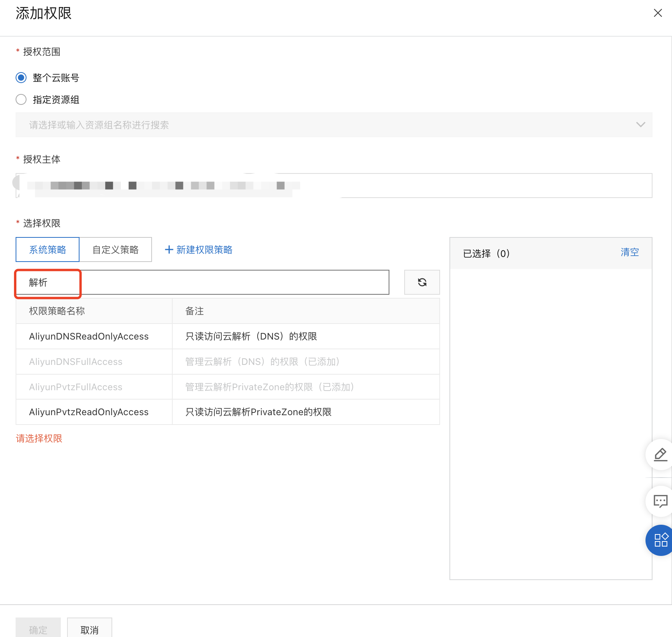672x637 pixels.
Task: Select the AliyunDNSReadOnlyAccess policy row
Action: point(88,336)
